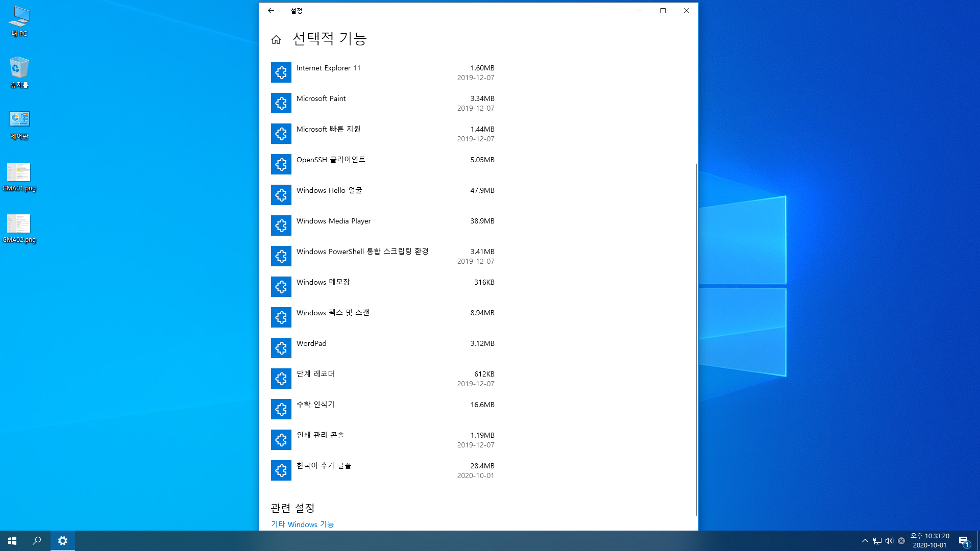Click the WordPad feature icon
Image resolution: width=980 pixels, height=551 pixels.
click(281, 348)
